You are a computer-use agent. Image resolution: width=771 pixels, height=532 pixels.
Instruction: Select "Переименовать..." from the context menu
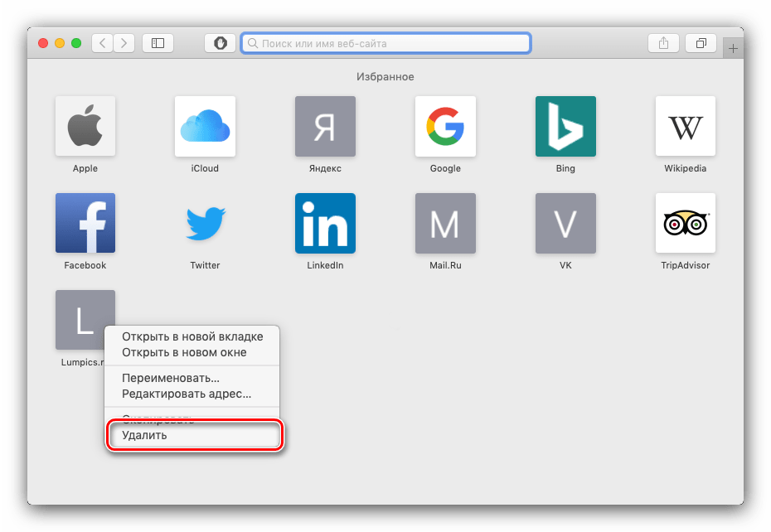point(171,378)
